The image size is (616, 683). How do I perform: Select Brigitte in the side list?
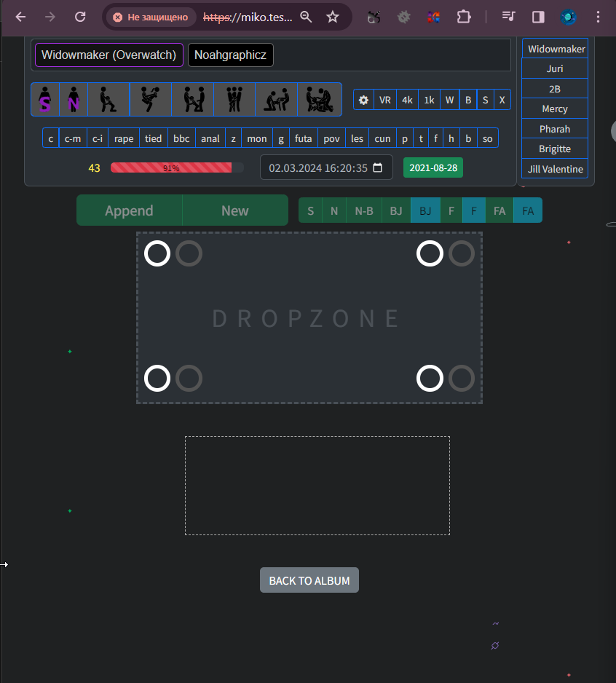click(x=555, y=149)
